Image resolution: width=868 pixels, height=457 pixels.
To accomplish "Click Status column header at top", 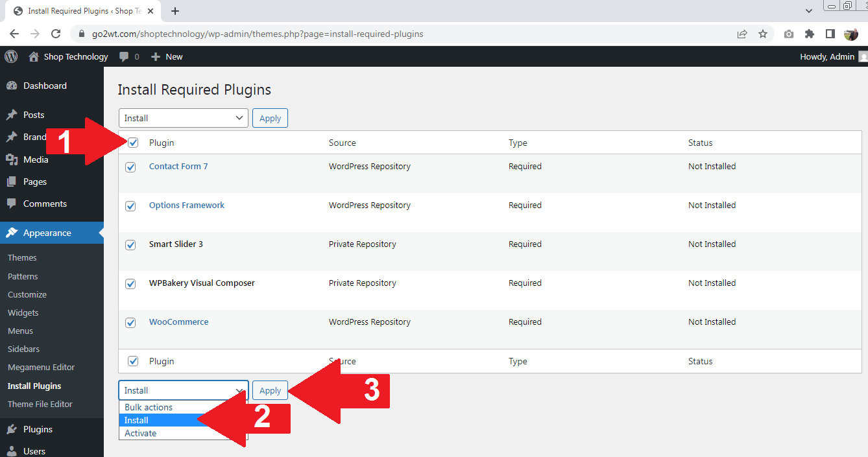I will [700, 143].
